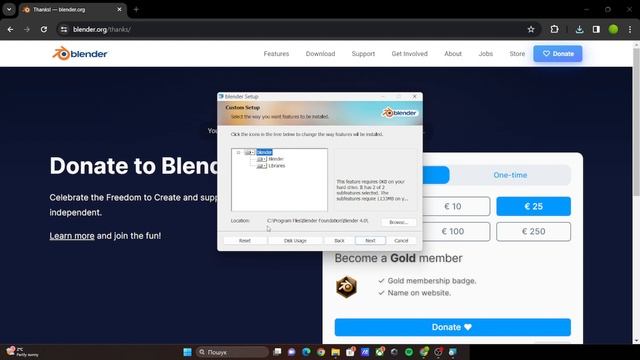Open the Download menu item

click(320, 53)
